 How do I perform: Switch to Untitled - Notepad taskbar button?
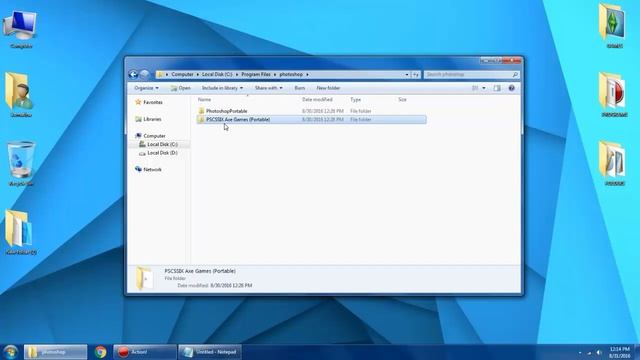[x=210, y=352]
